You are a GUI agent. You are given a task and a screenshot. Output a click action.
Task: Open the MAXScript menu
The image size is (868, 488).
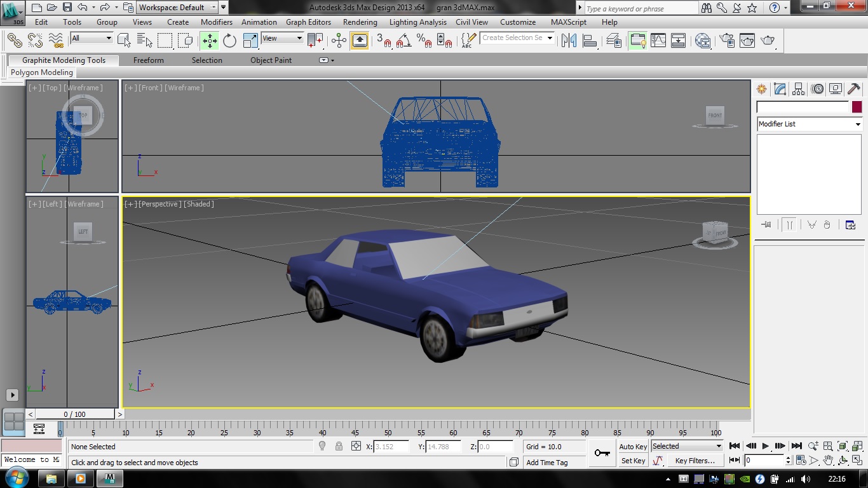pyautogui.click(x=569, y=22)
